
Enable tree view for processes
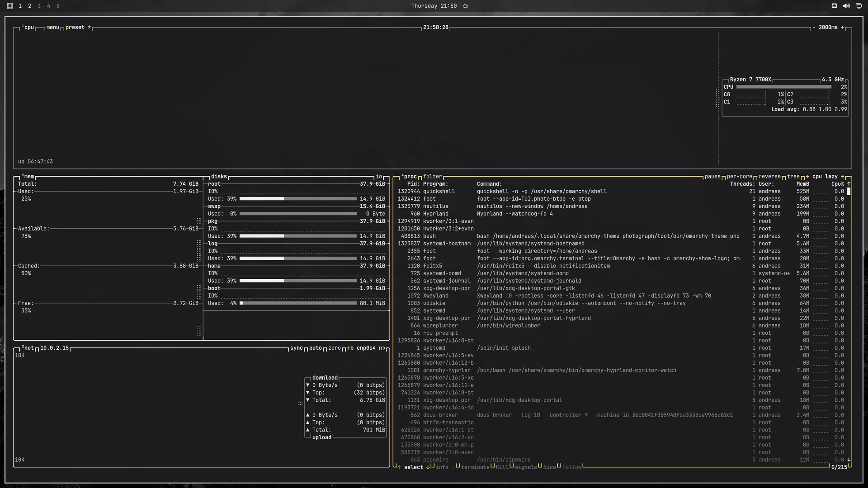pyautogui.click(x=793, y=177)
